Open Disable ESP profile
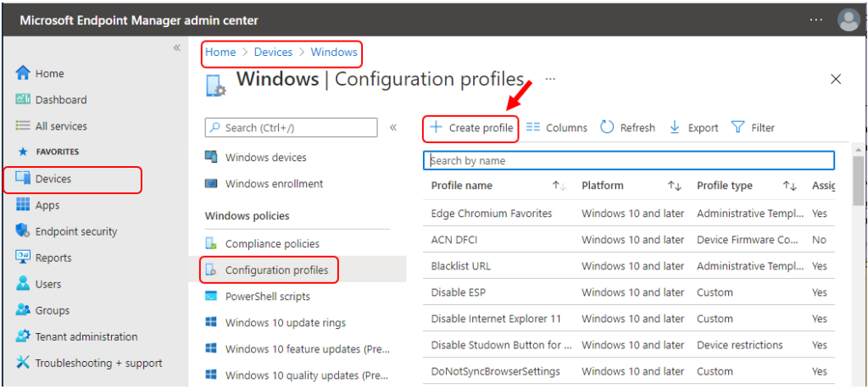The image size is (868, 389). tap(459, 292)
